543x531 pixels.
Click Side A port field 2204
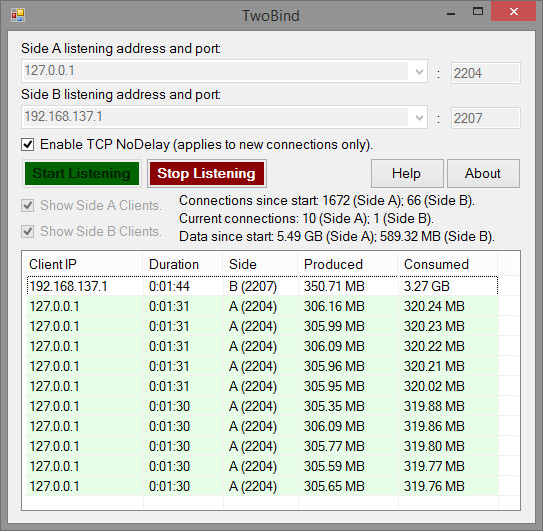coord(486,73)
